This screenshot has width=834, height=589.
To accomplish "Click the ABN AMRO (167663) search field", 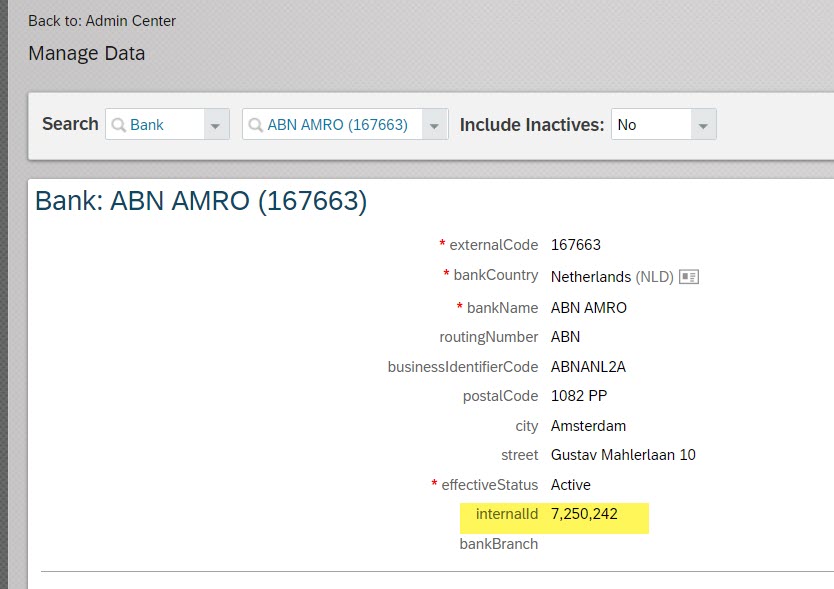I will pos(345,125).
